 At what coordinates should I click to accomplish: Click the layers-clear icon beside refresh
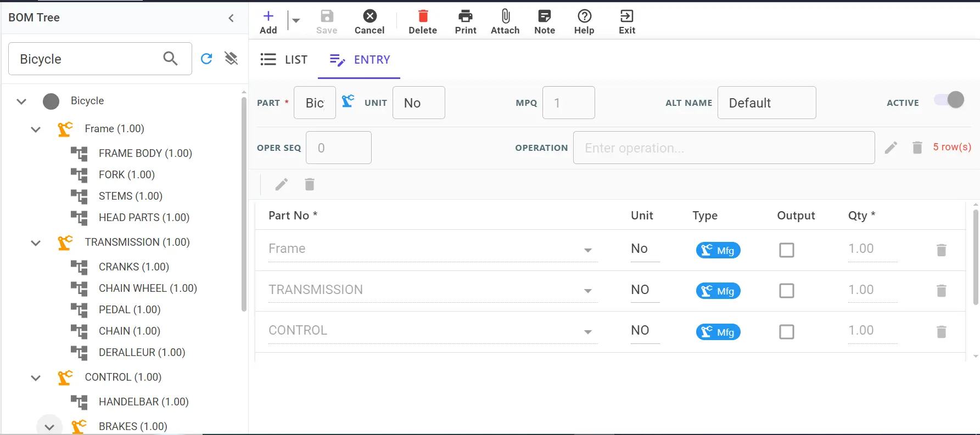click(231, 58)
